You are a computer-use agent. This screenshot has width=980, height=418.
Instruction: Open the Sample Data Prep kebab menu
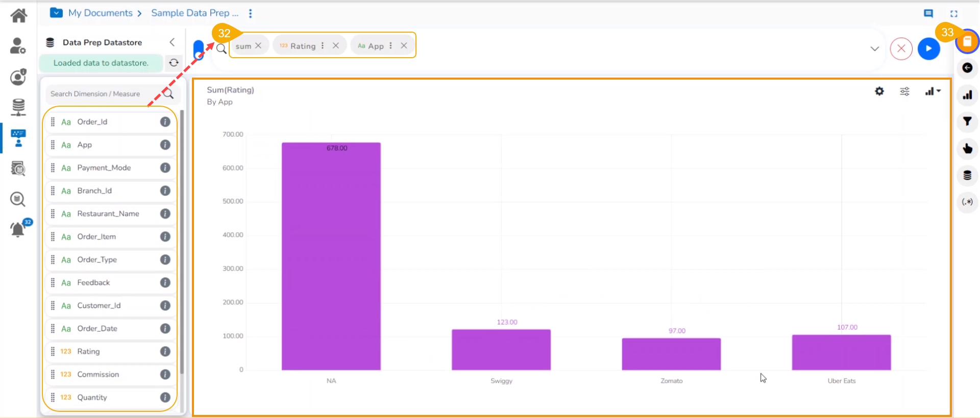(x=250, y=14)
